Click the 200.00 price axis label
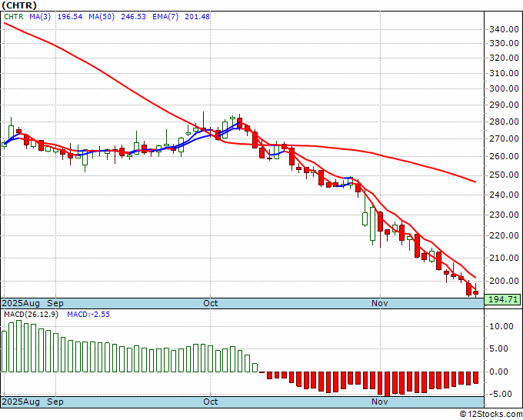 [504, 281]
